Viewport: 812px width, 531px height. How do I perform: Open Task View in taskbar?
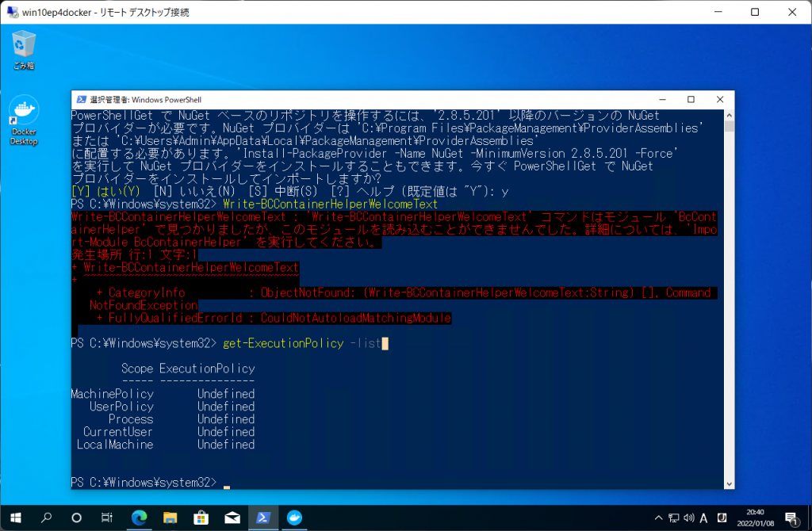(x=107, y=518)
